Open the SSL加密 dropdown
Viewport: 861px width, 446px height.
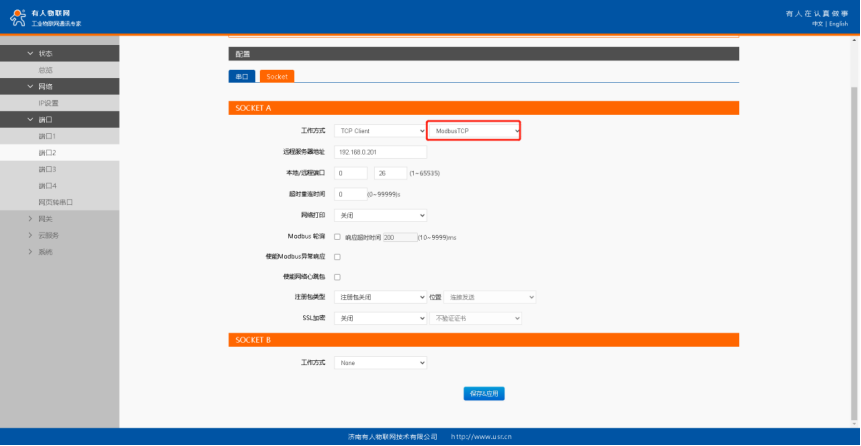pyautogui.click(x=380, y=318)
